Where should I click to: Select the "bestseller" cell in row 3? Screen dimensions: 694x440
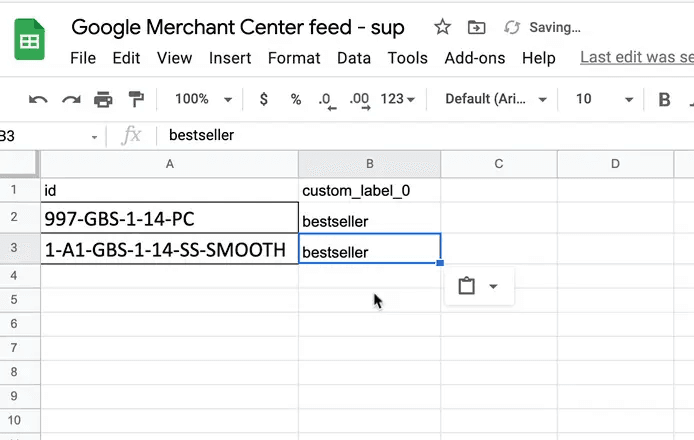tap(370, 249)
